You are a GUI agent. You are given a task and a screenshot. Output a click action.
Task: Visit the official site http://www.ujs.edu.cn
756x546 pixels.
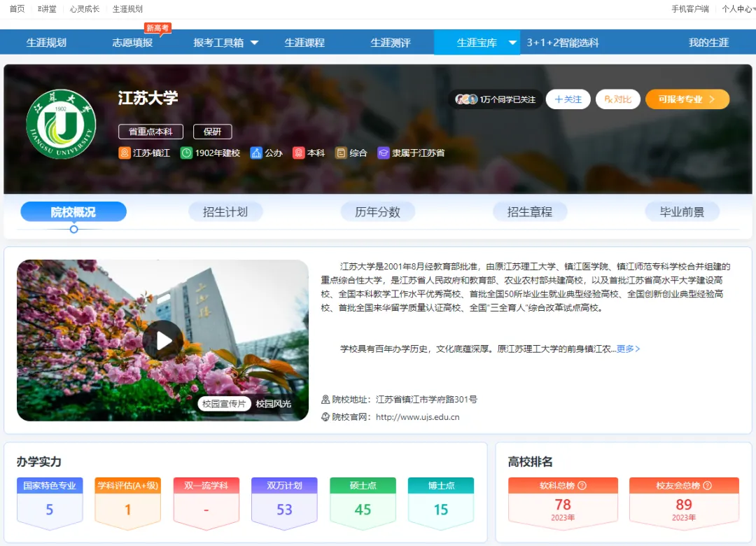point(417,416)
